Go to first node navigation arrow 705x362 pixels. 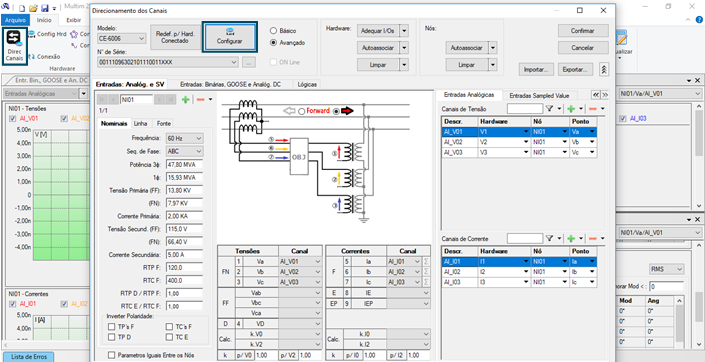[x=102, y=99]
